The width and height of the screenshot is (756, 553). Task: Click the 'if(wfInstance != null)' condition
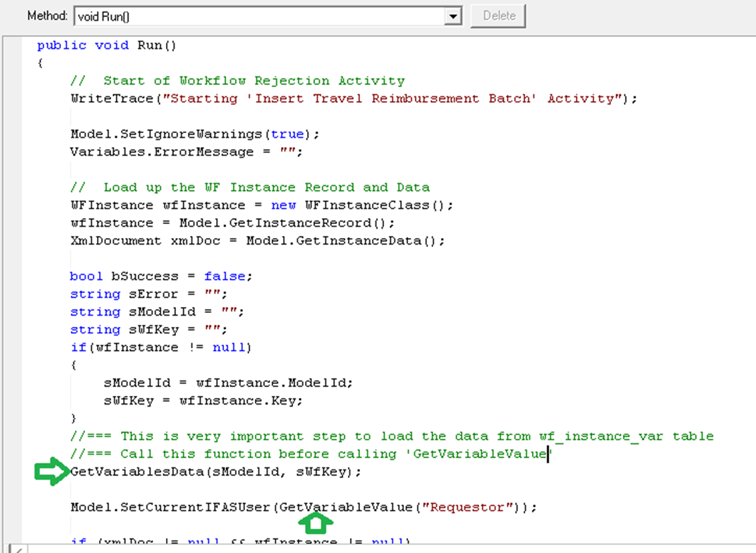[161, 347]
